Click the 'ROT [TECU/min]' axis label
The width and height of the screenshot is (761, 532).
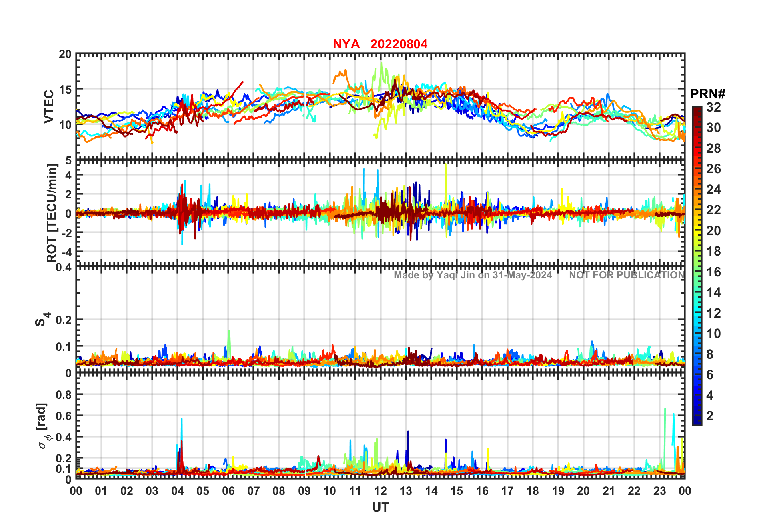tap(52, 213)
